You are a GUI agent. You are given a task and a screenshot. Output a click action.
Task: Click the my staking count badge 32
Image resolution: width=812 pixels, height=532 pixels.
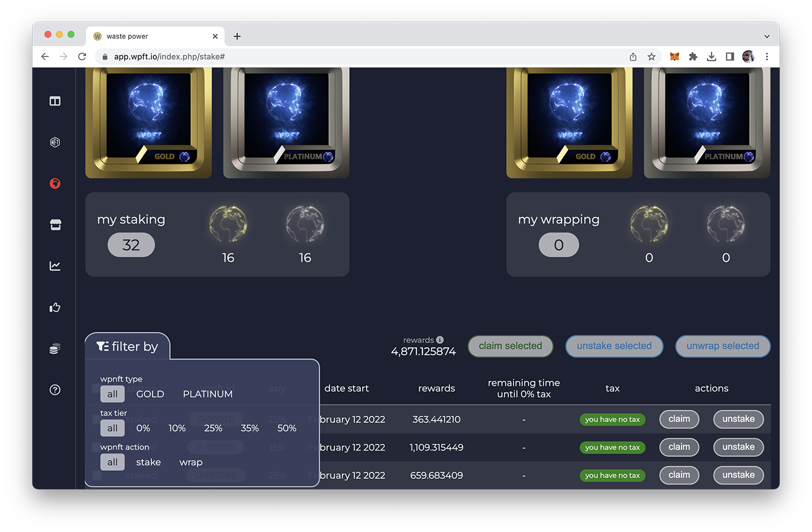click(x=131, y=245)
